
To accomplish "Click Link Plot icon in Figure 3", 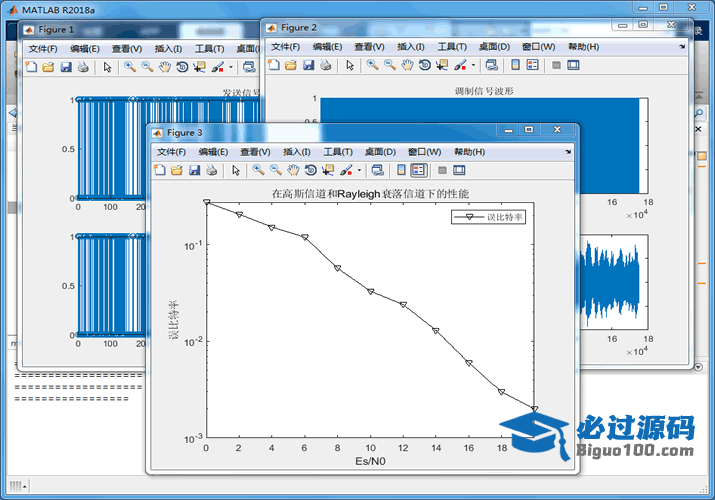I will [378, 170].
